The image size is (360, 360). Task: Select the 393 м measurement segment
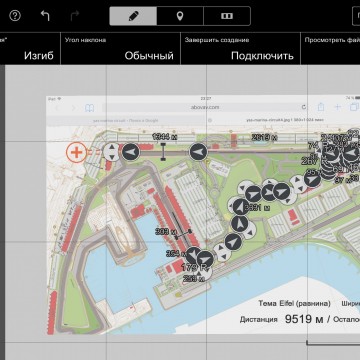[182, 235]
